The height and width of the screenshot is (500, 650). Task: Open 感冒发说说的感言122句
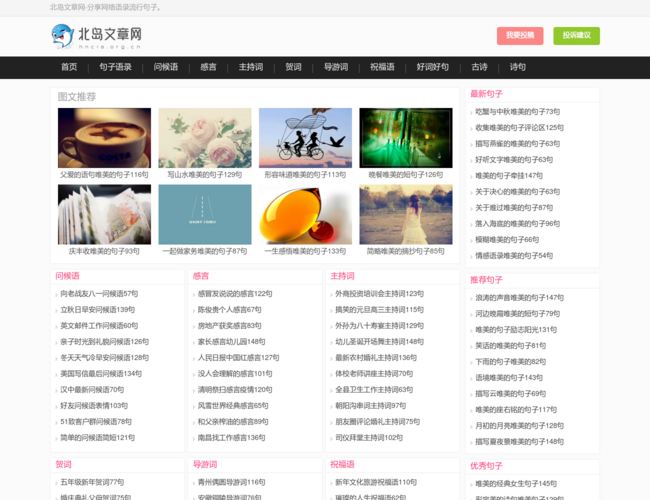[235, 294]
